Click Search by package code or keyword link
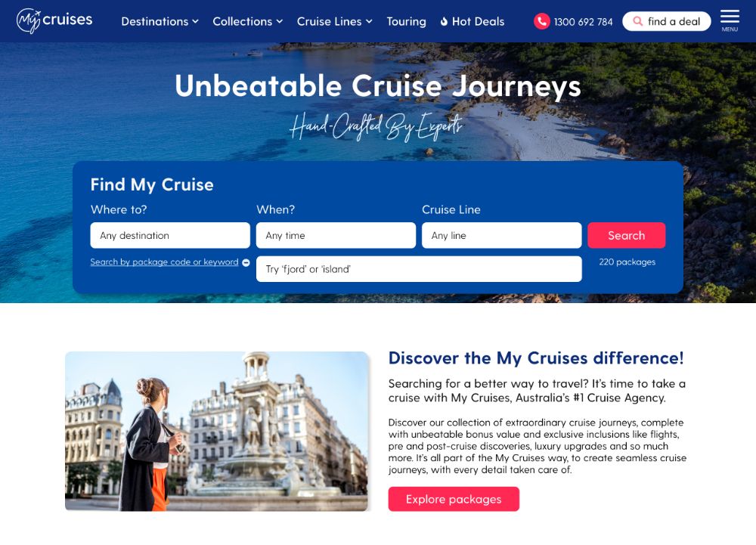756x545 pixels. (x=164, y=262)
